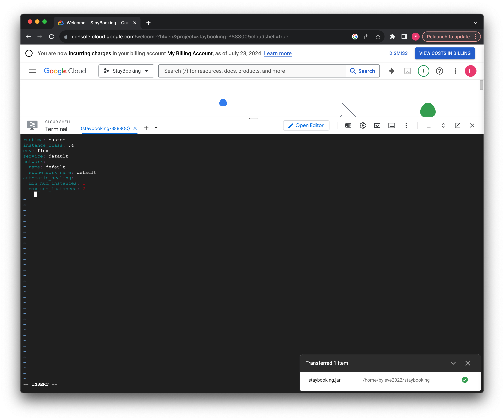Open the Gemini assistant in Cloud Console

pyautogui.click(x=392, y=71)
